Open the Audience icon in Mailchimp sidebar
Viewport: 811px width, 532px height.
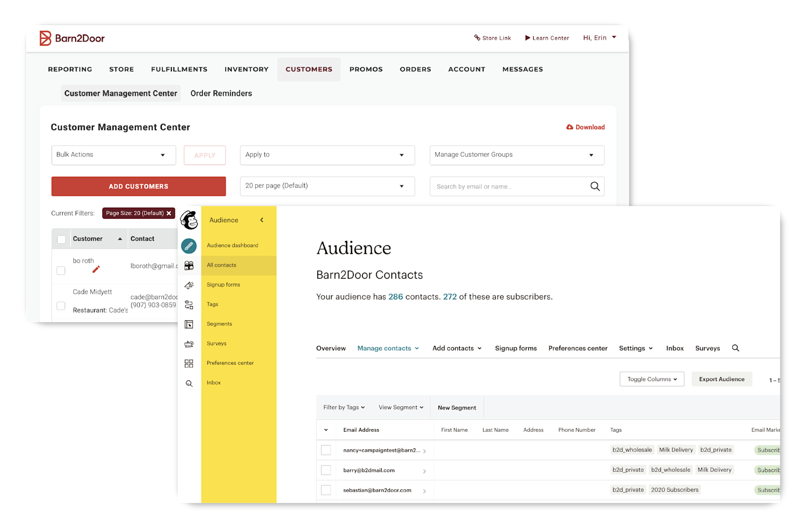(x=189, y=265)
